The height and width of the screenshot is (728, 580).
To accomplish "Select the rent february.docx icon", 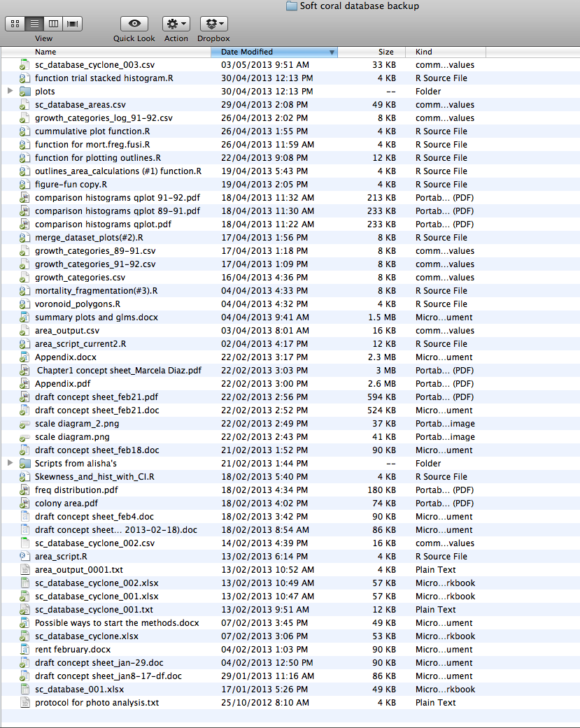I will (x=24, y=650).
